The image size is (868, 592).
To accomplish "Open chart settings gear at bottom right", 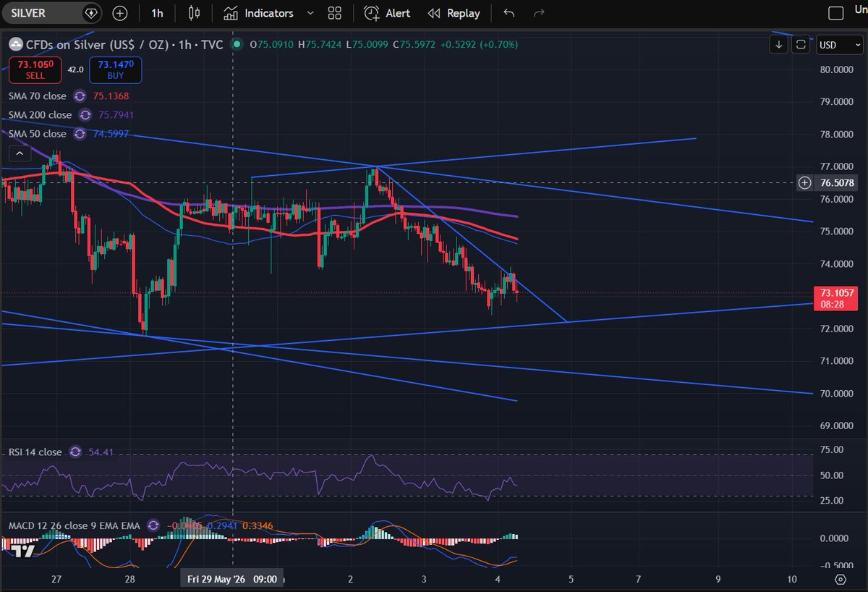I will tap(840, 579).
